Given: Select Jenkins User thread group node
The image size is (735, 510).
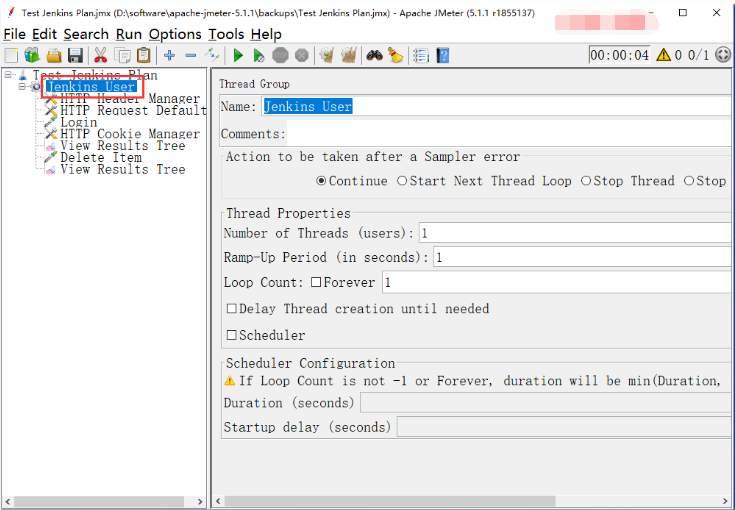Looking at the screenshot, I should 91,87.
